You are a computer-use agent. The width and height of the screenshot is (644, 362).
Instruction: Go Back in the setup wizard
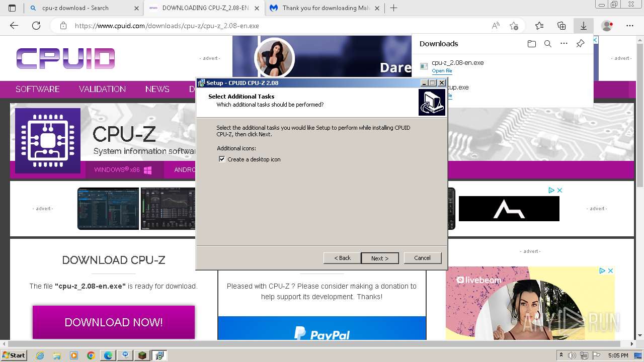point(342,258)
